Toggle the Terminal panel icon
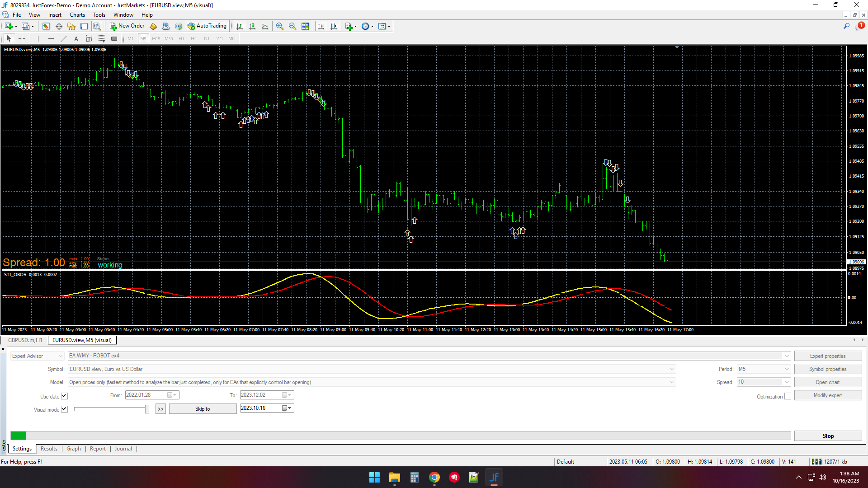 point(84,26)
